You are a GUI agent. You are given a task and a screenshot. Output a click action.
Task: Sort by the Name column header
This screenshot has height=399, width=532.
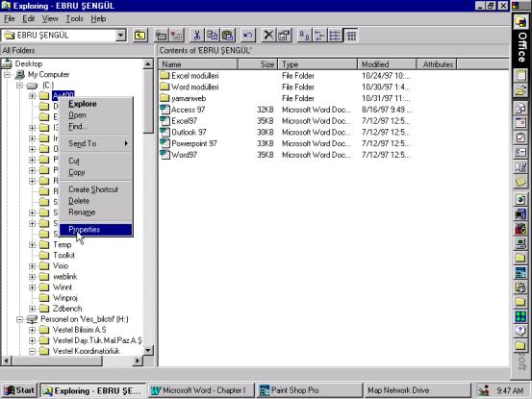(x=198, y=64)
